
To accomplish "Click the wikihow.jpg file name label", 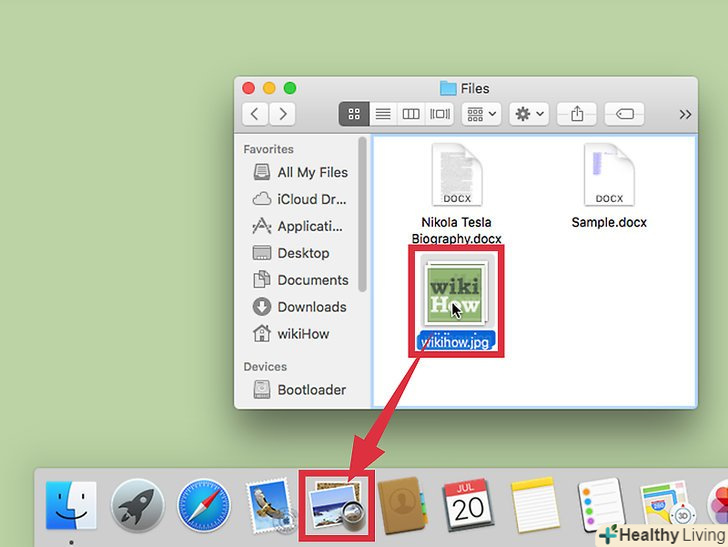I will pyautogui.click(x=456, y=342).
